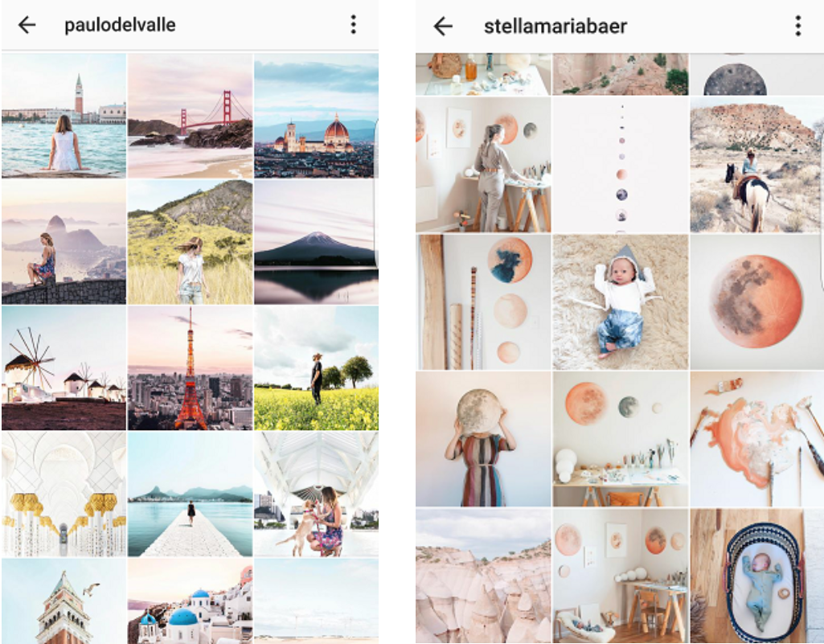
Task: Open Mount Fuji reflection photo
Action: (x=317, y=242)
